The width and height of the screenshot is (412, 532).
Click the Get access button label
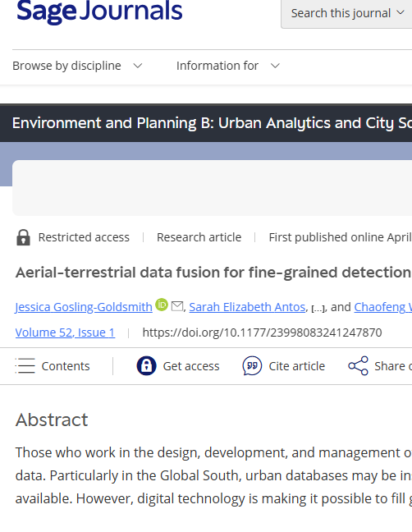pos(191,366)
